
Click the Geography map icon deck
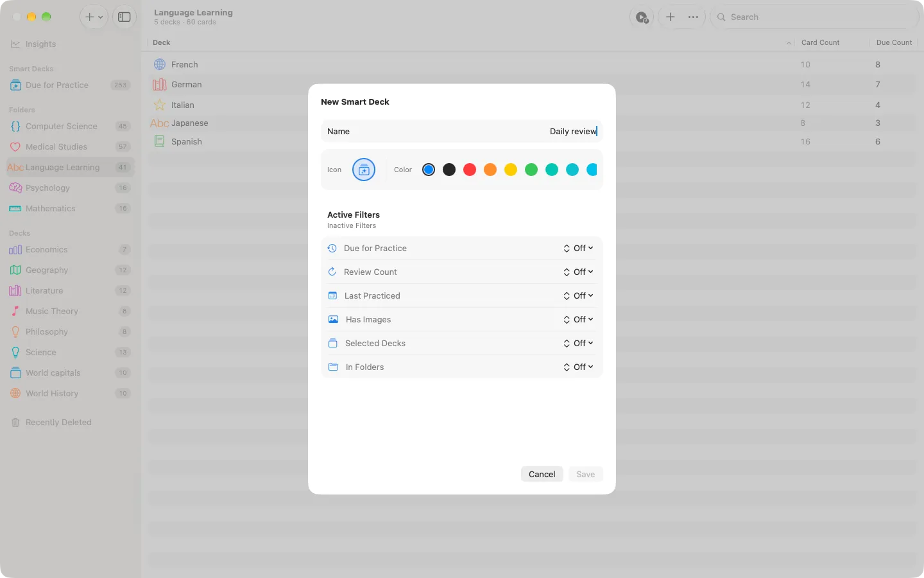[x=15, y=270]
